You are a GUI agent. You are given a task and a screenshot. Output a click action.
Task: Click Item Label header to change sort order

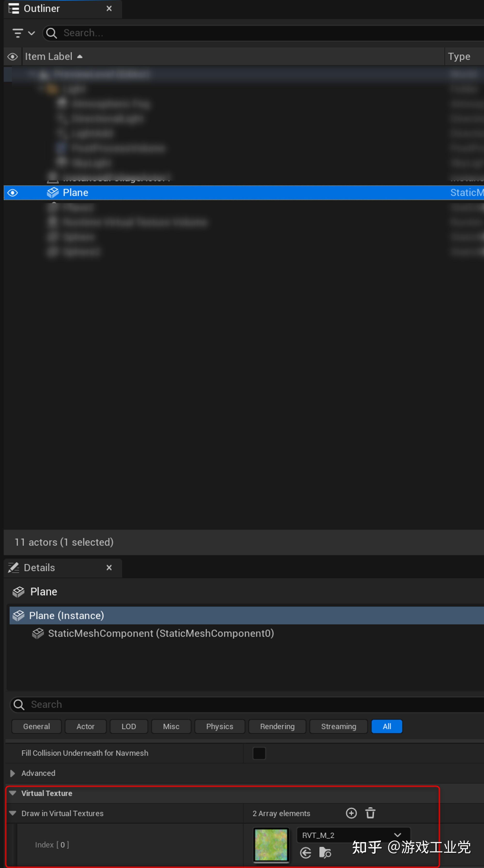click(x=49, y=56)
